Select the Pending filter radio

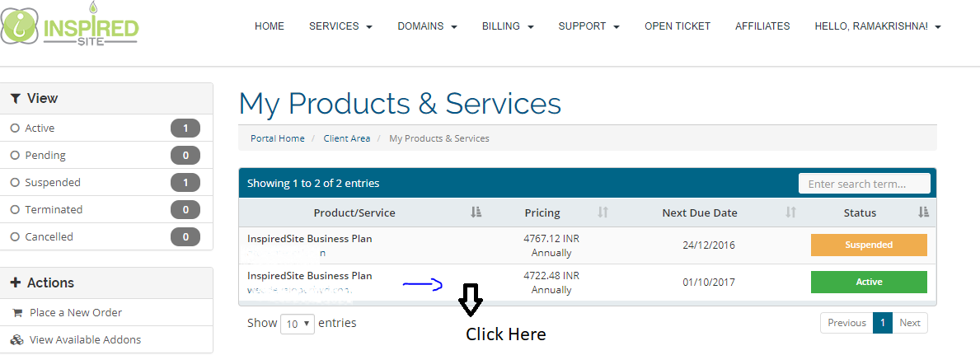[15, 156]
